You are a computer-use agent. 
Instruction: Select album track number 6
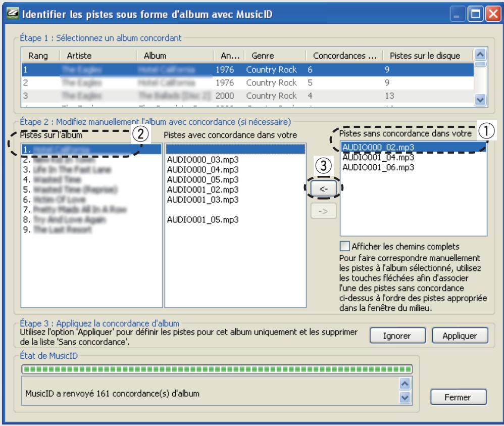coord(91,200)
